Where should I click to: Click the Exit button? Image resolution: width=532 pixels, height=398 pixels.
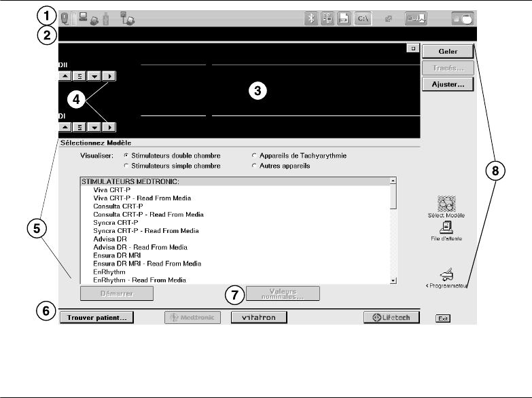click(x=443, y=319)
